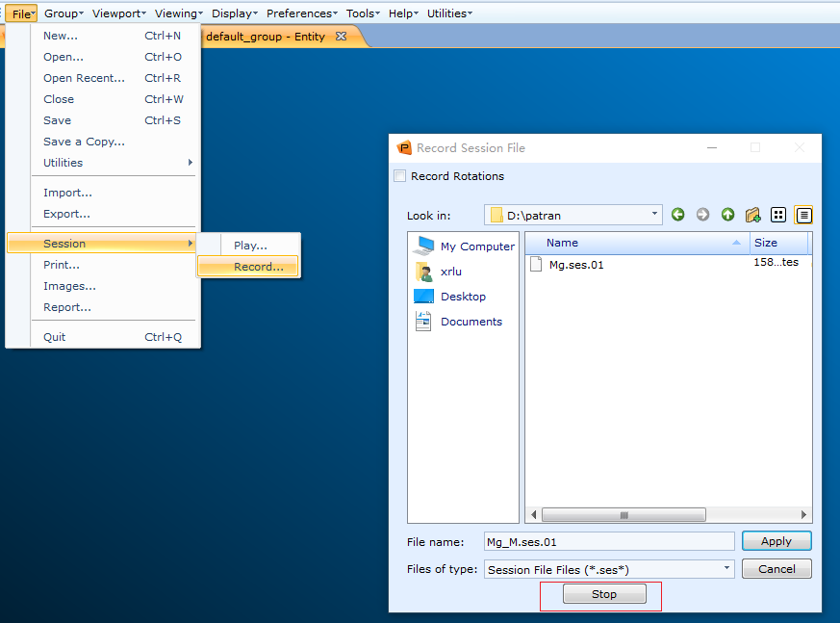
Task: Go to parent directory with the up arrow
Action: tap(727, 215)
